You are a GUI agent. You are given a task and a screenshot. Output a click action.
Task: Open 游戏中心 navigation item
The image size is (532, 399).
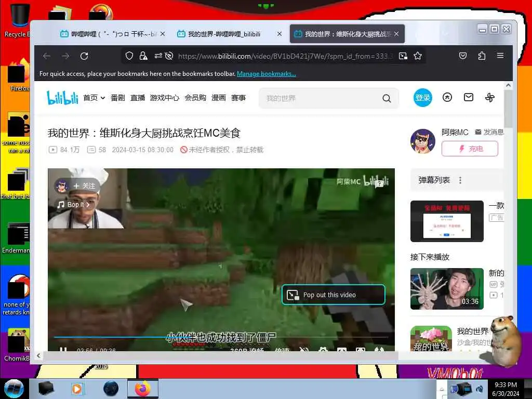[x=165, y=98]
